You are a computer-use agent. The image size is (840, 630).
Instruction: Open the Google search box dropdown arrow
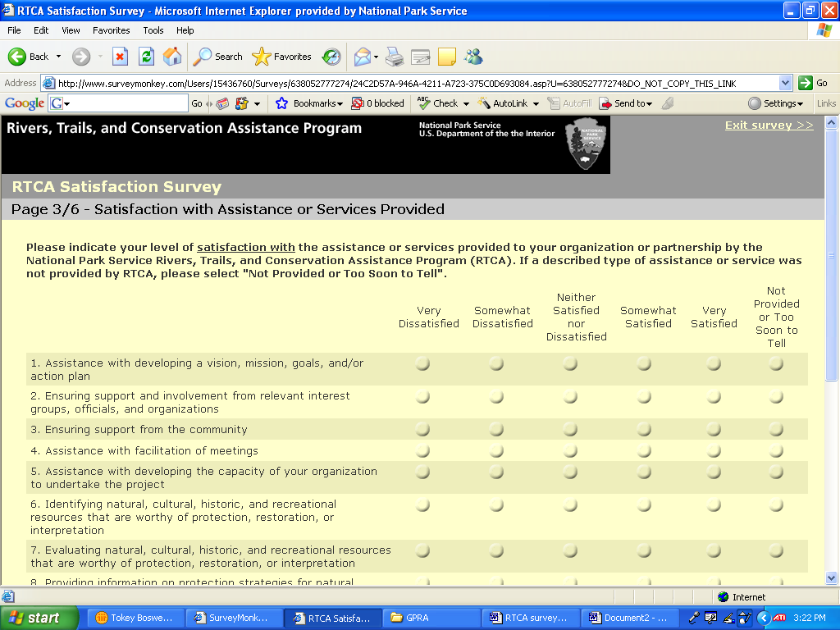(67, 104)
